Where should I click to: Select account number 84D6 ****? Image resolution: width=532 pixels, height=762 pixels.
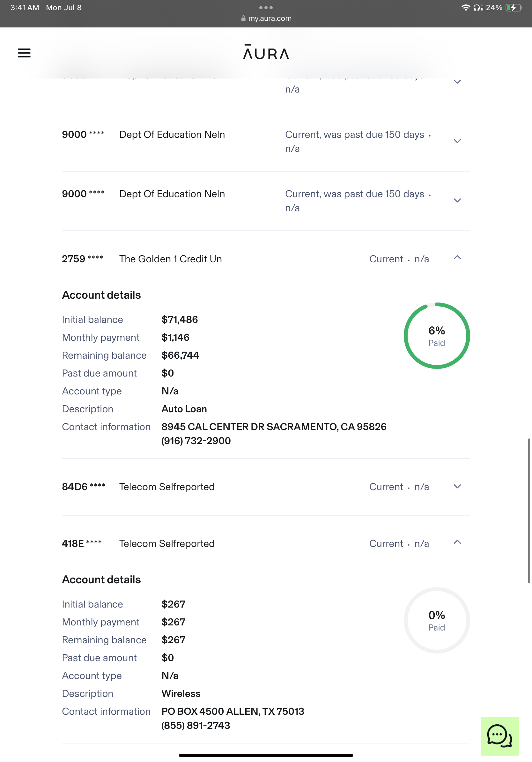pos(84,487)
